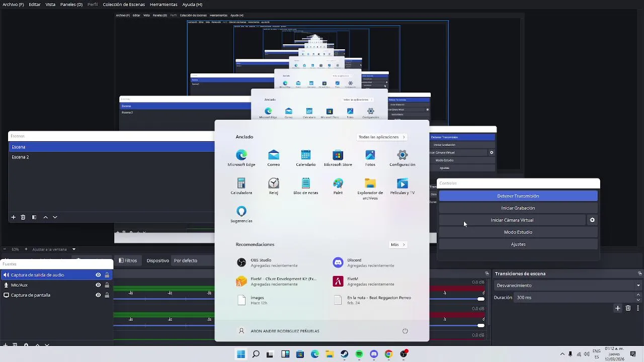Image resolution: width=644 pixels, height=362 pixels.
Task: Click Detener Transmisión in Controles dock
Action: tap(518, 196)
